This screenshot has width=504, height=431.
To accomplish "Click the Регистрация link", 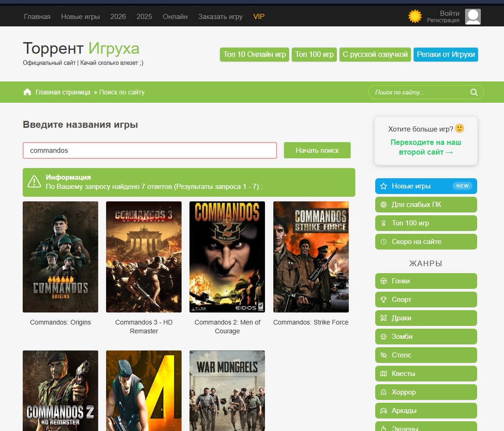I will pyautogui.click(x=443, y=20).
